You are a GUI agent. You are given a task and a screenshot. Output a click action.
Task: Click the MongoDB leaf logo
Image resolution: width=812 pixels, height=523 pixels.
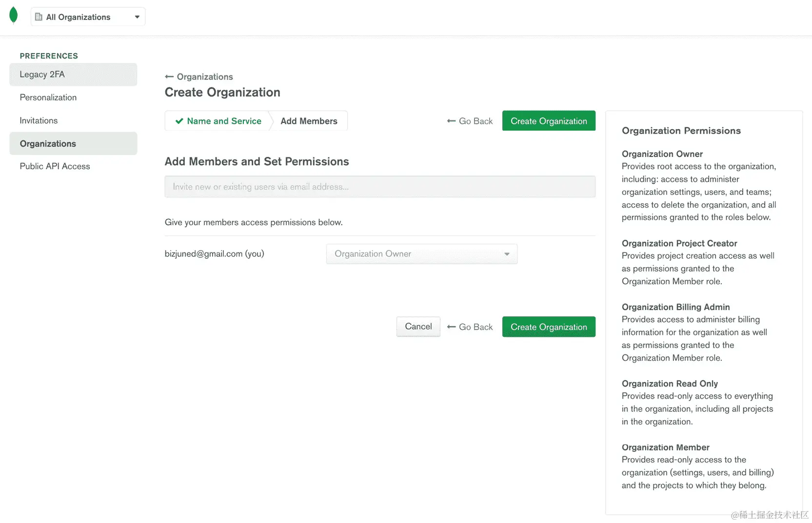pyautogui.click(x=13, y=15)
